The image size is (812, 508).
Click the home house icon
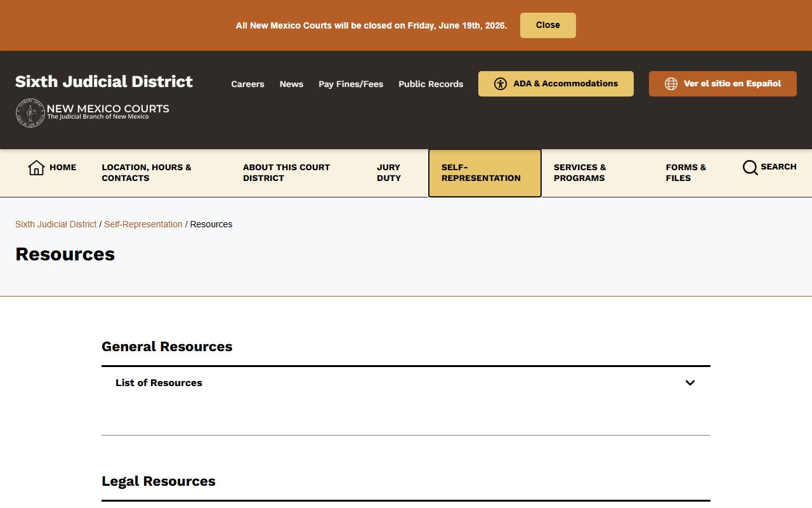(36, 168)
